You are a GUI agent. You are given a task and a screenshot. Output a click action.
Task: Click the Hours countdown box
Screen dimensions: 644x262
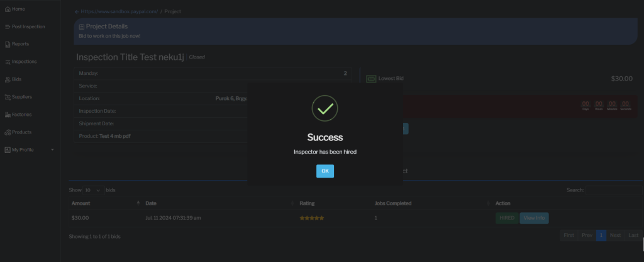tap(599, 106)
